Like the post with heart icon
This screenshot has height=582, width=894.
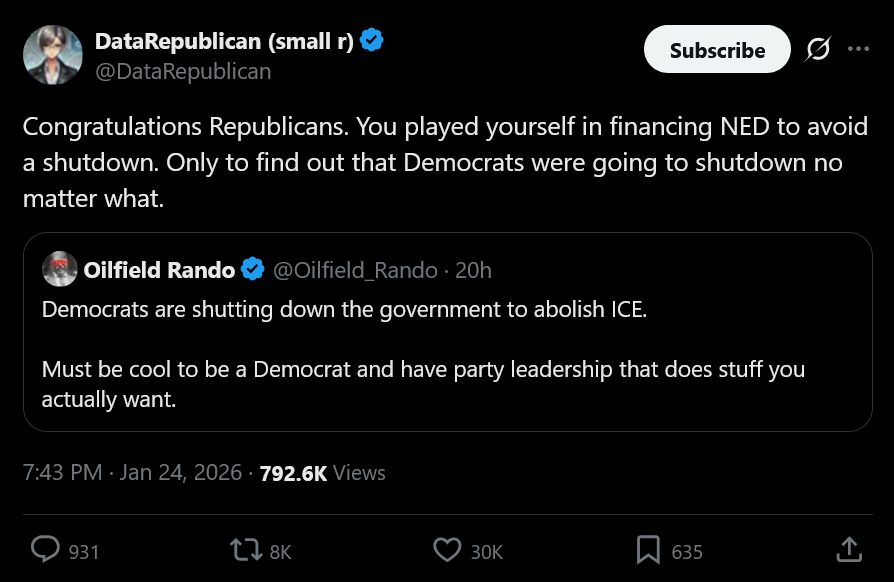coord(447,550)
